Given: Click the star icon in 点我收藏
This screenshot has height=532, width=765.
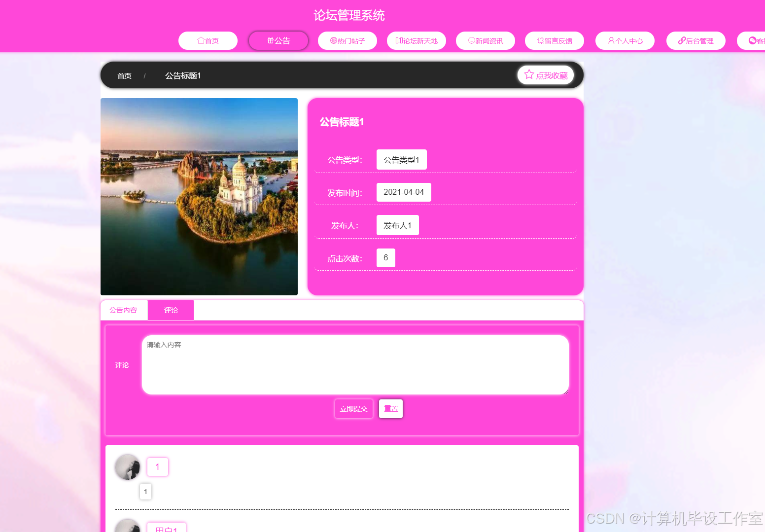Looking at the screenshot, I should click(529, 74).
